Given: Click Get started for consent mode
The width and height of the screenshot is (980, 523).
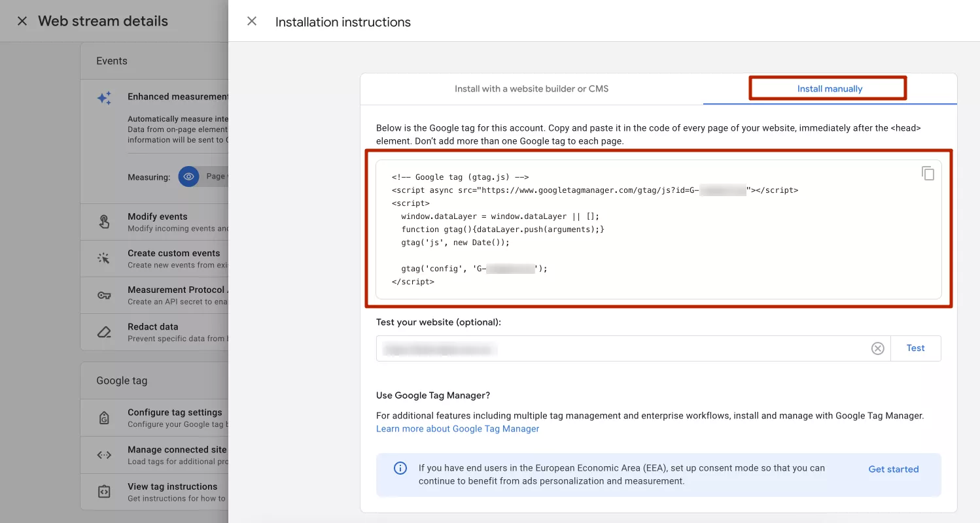Looking at the screenshot, I should click(x=893, y=469).
